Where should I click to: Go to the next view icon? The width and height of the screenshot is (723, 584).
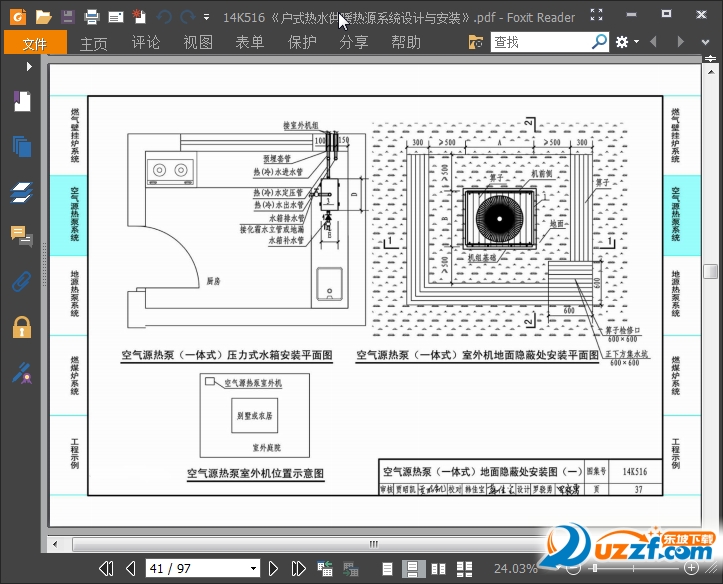(351, 569)
